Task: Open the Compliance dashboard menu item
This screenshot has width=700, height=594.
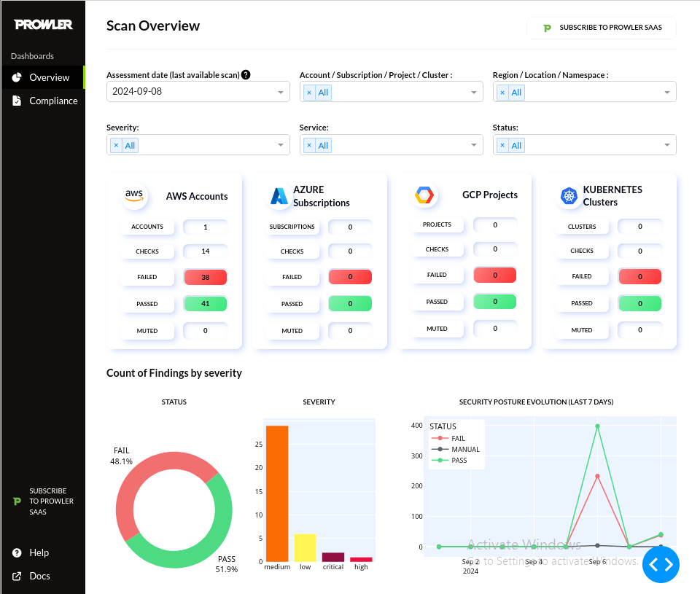Action: [42, 101]
